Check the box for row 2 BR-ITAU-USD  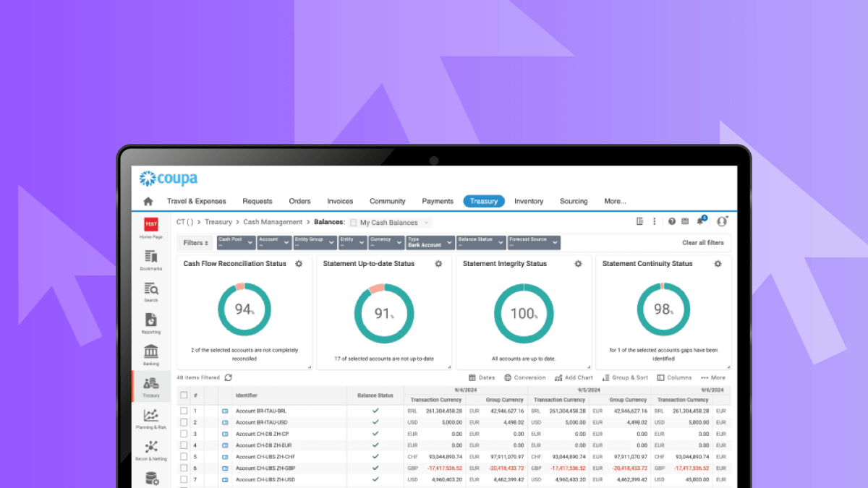[x=184, y=422]
